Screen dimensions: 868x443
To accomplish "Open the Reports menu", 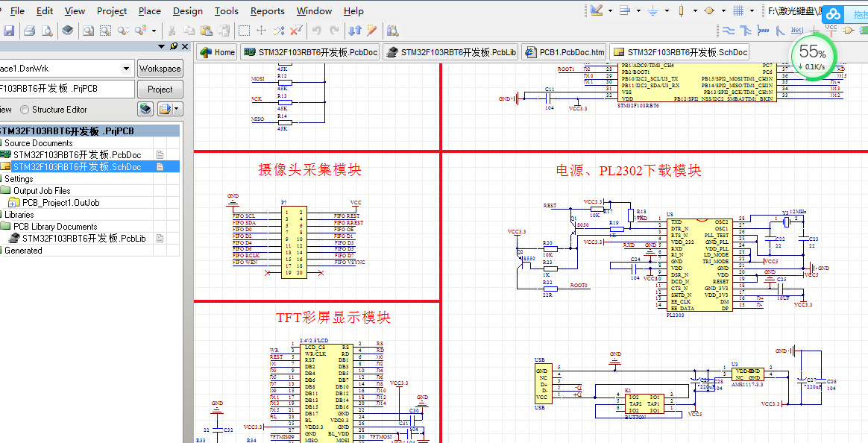I will click(268, 11).
